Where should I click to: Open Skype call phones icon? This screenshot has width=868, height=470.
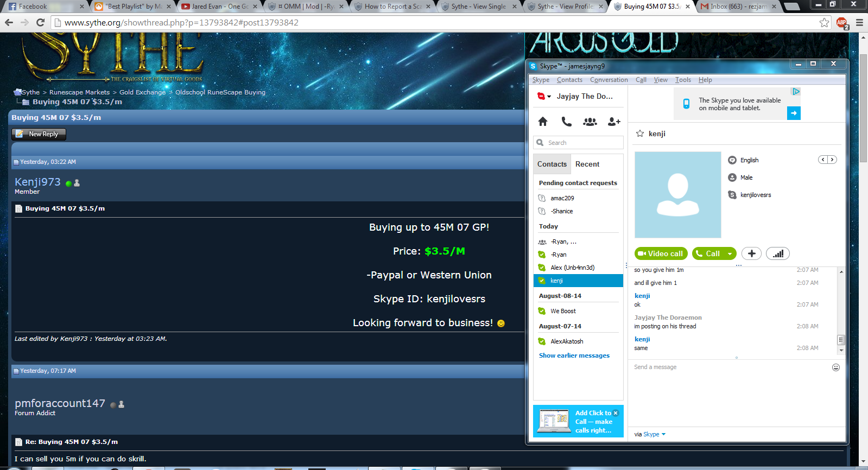[566, 122]
